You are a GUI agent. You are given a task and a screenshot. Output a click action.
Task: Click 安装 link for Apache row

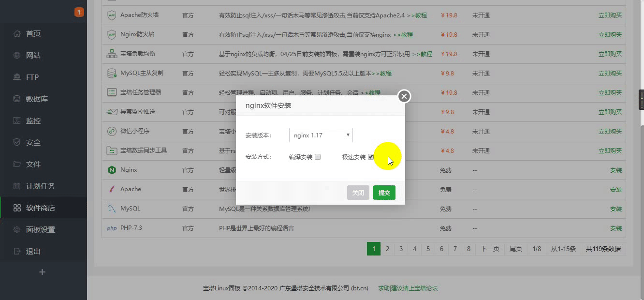pos(616,189)
